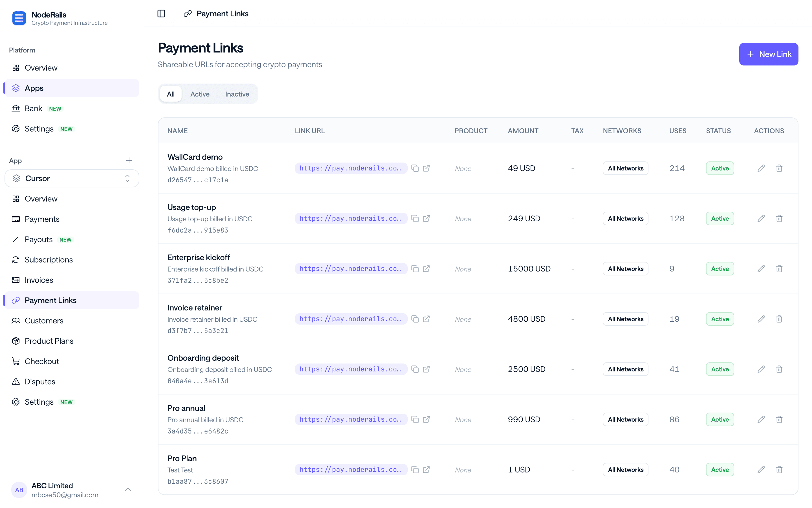The image size is (812, 508).
Task: Open Platform Settings in sidebar
Action: tap(72, 129)
